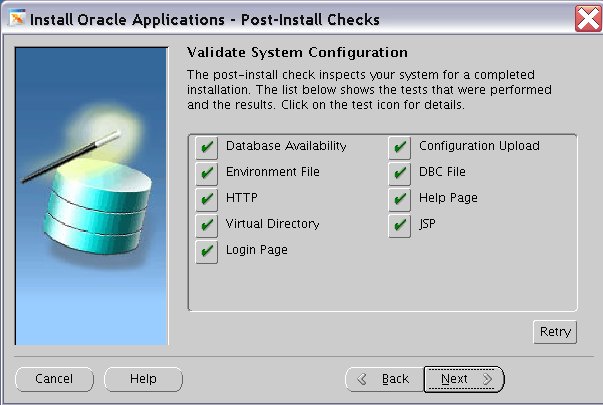The width and height of the screenshot is (603, 405).
Task: Close the Install Oracle Applications window
Action: [x=587, y=18]
